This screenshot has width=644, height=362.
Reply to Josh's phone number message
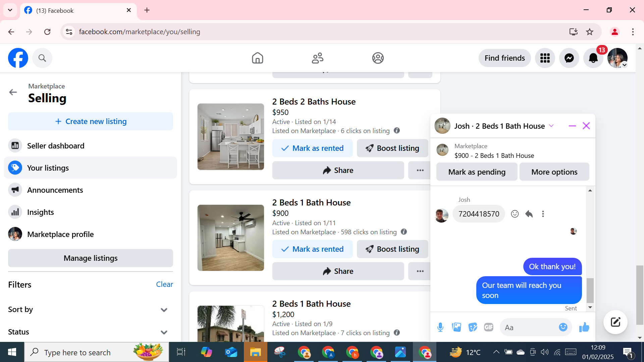[529, 214]
